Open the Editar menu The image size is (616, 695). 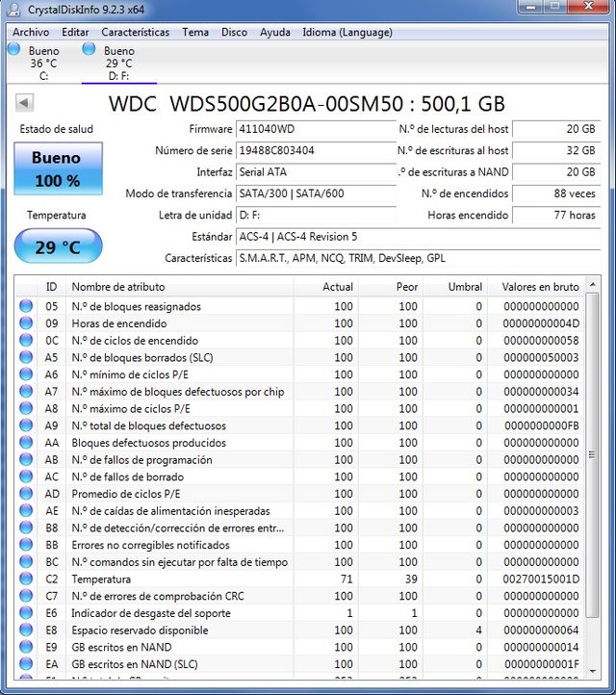coord(75,33)
